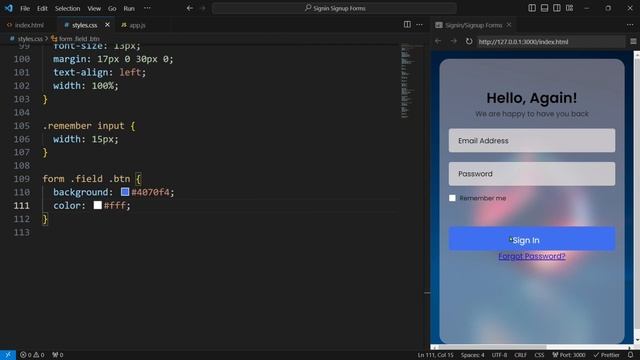Click the #4070f4 color swatch
The height and width of the screenshot is (360, 640).
pyautogui.click(x=125, y=191)
